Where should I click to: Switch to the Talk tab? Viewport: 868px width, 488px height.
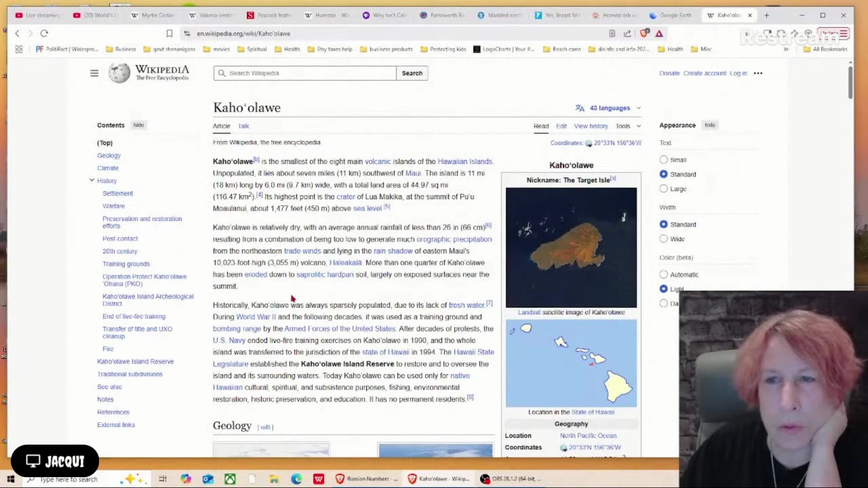pyautogui.click(x=243, y=126)
